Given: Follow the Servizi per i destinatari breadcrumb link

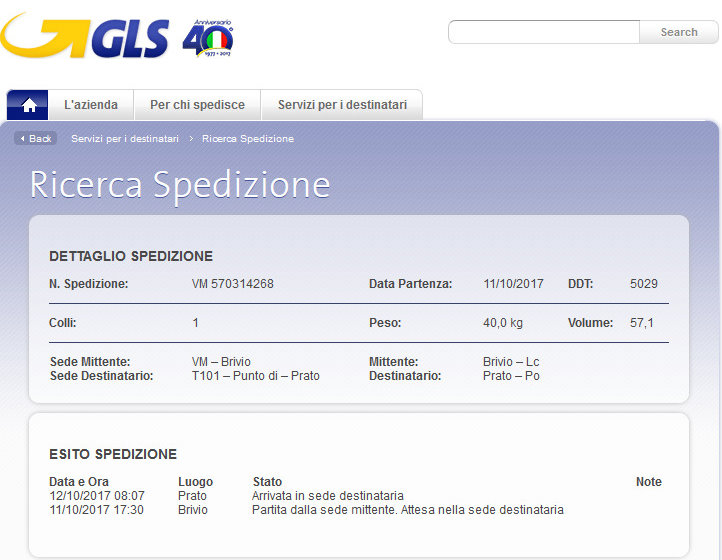Looking at the screenshot, I should click(125, 139).
